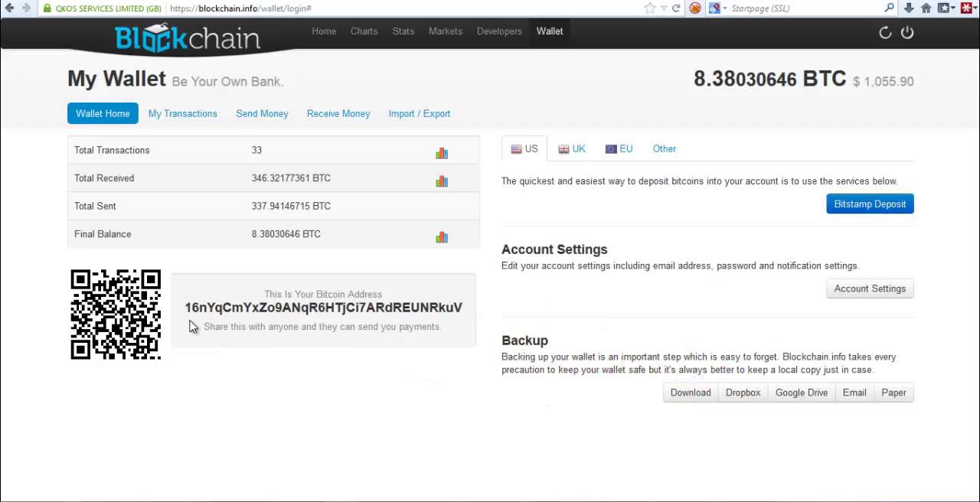Open the Markets nav item

coord(446,31)
